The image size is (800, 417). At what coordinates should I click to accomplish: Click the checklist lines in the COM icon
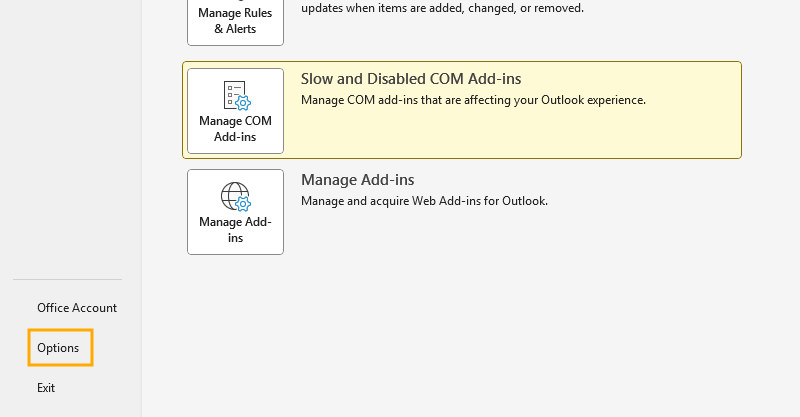pos(234,92)
